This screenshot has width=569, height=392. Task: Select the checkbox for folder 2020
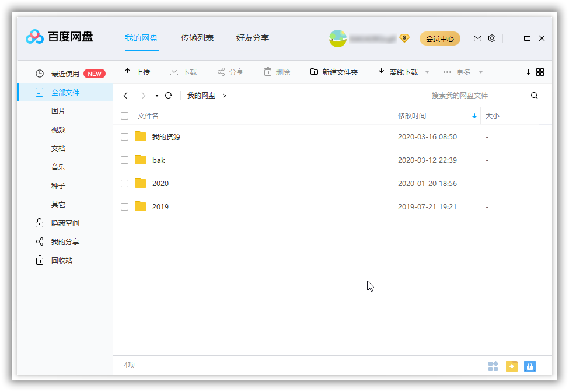point(124,183)
